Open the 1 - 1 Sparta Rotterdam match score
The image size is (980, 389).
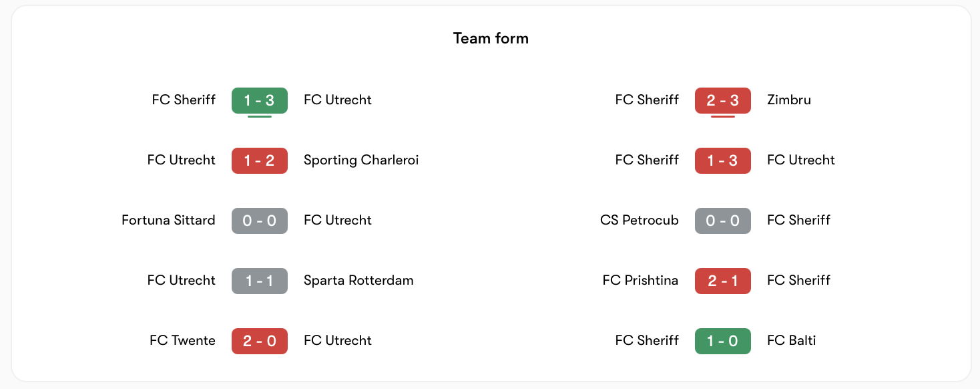click(x=260, y=281)
